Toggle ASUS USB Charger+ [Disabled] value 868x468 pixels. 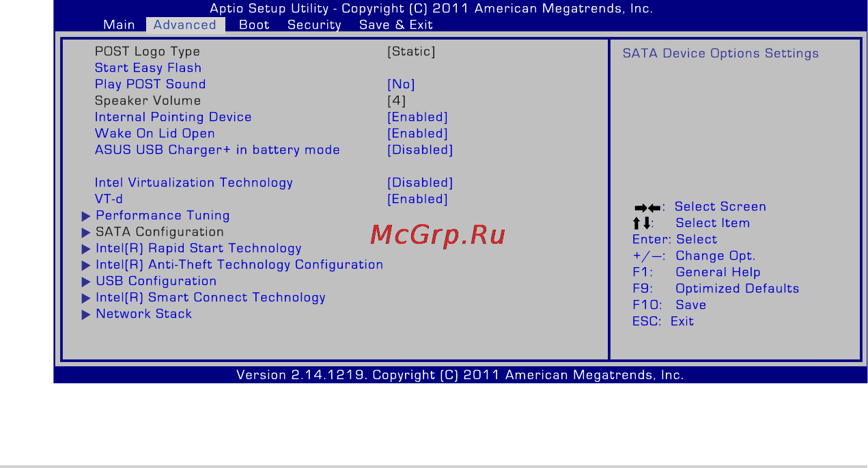point(420,150)
